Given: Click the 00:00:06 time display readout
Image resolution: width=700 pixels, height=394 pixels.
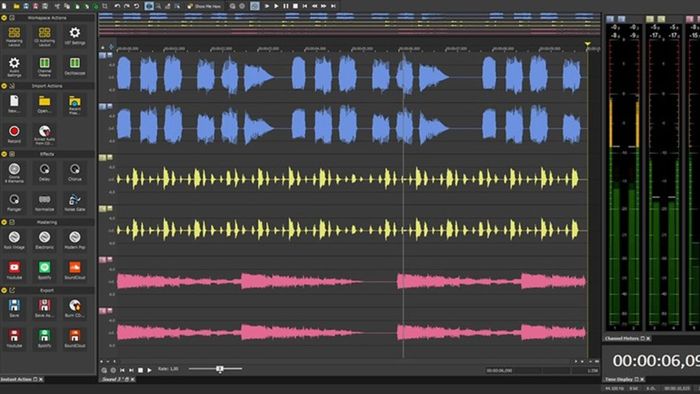Looking at the screenshot, I should tap(655, 361).
